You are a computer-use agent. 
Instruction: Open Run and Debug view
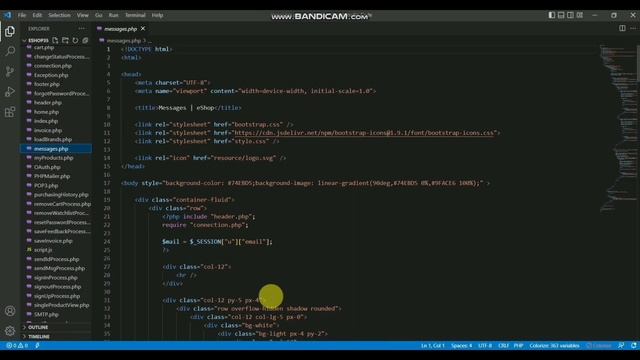pyautogui.click(x=10, y=91)
